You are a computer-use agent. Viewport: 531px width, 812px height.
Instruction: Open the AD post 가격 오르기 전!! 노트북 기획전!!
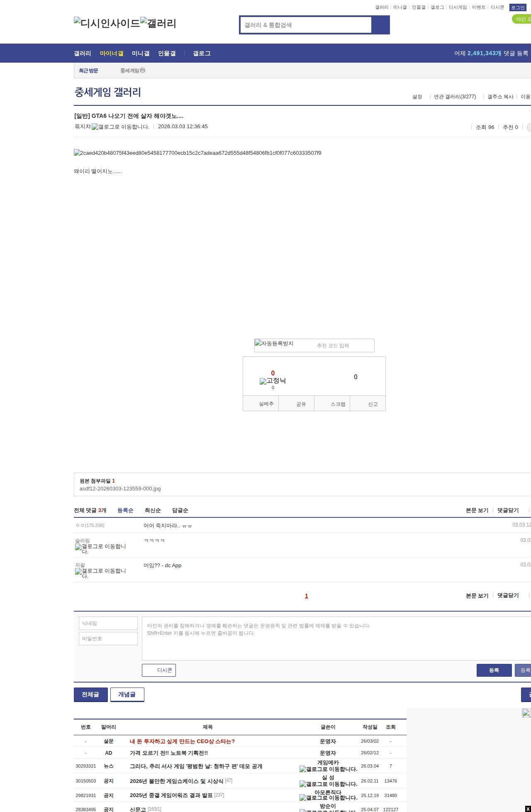tap(169, 753)
